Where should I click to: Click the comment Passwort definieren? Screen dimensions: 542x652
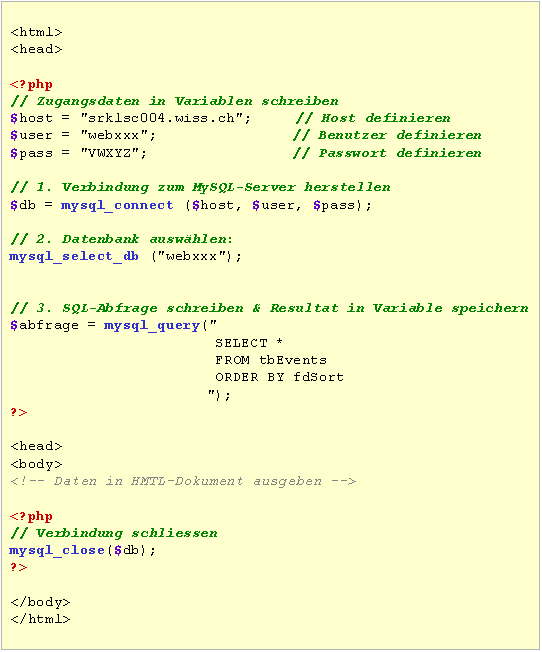387,153
